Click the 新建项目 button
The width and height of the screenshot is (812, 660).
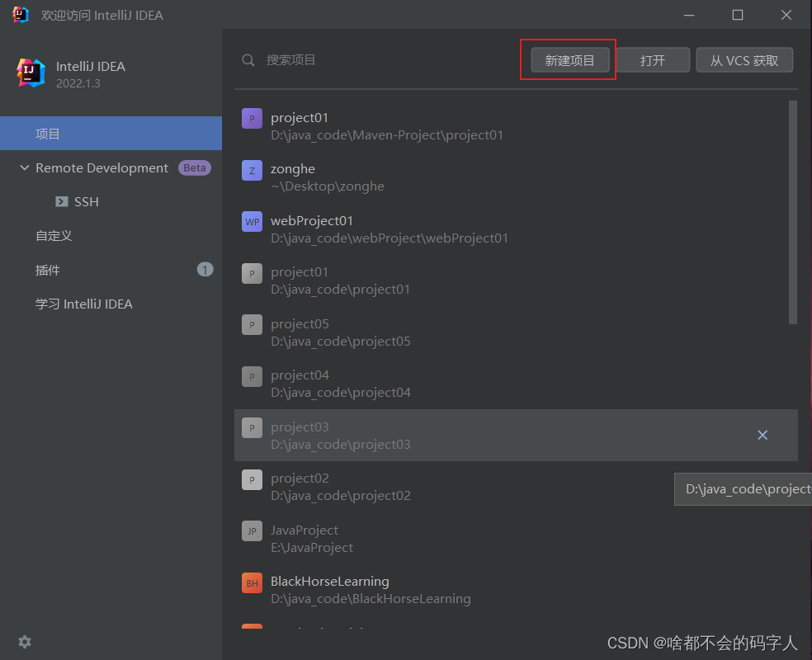(569, 60)
